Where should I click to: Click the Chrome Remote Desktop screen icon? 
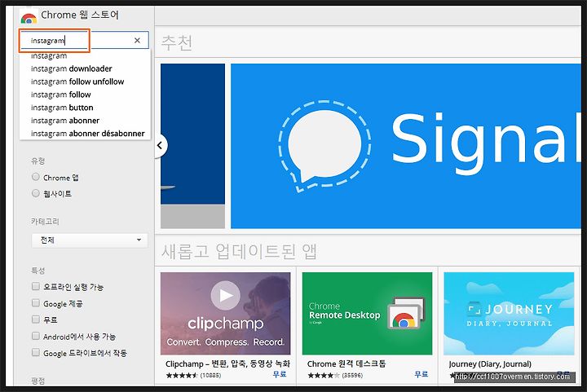[x=406, y=314]
